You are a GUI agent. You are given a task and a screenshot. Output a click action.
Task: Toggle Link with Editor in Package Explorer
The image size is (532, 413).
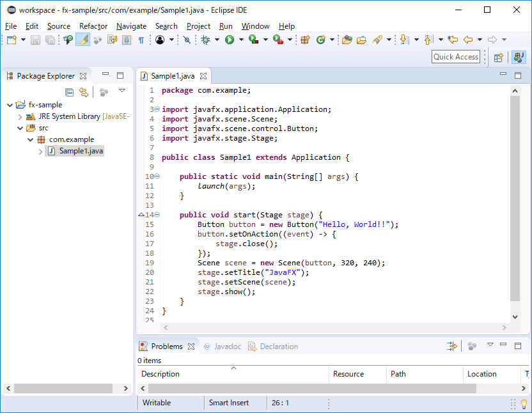click(x=84, y=92)
